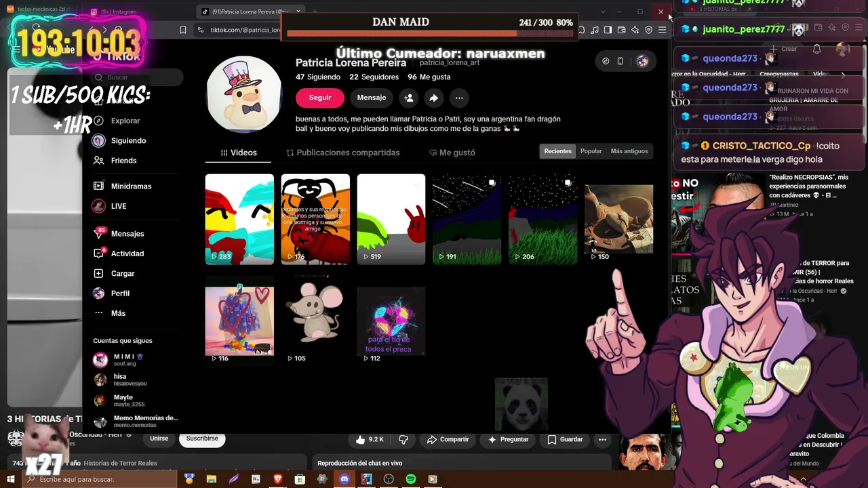Click the bookmark icon in the address bar
This screenshot has width=868, height=488.
coord(183,30)
